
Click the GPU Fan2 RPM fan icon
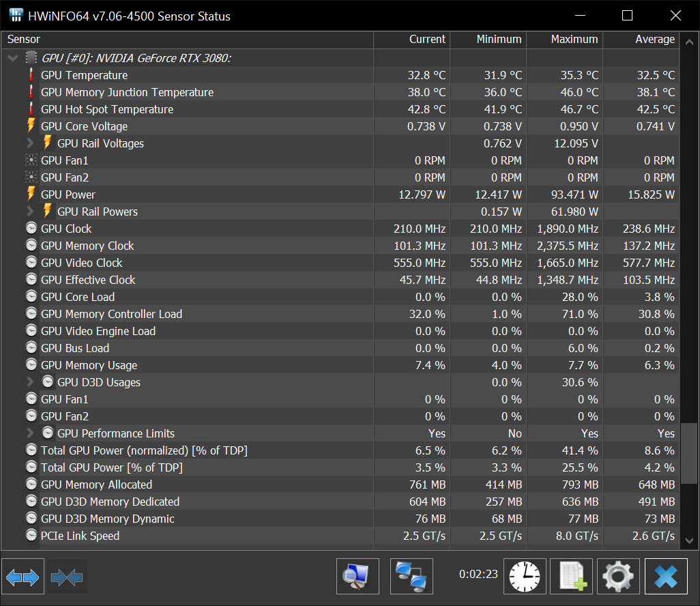tap(31, 177)
